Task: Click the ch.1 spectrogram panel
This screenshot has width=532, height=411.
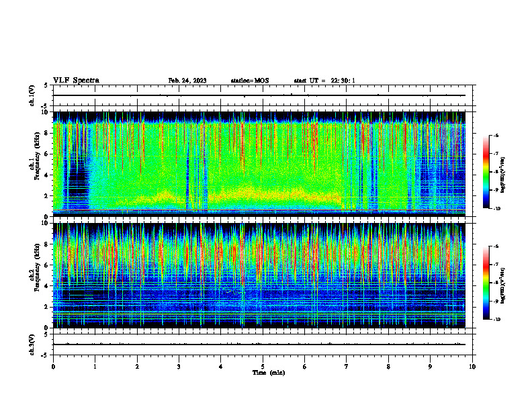Action: click(x=259, y=164)
